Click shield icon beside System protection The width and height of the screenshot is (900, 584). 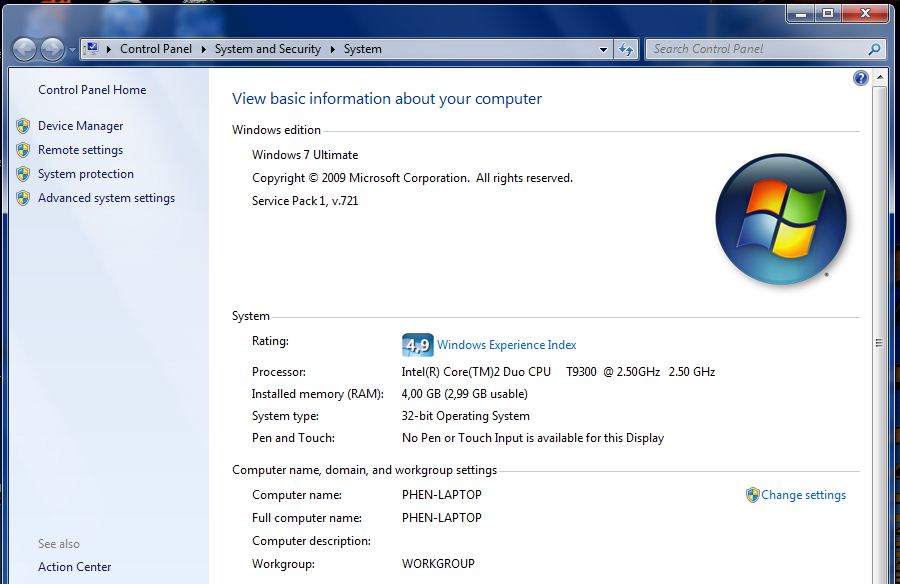23,174
